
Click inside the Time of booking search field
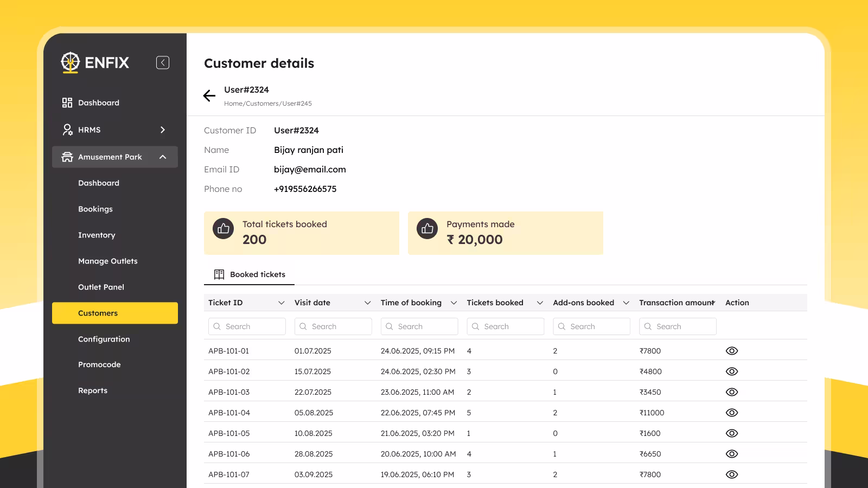click(419, 326)
